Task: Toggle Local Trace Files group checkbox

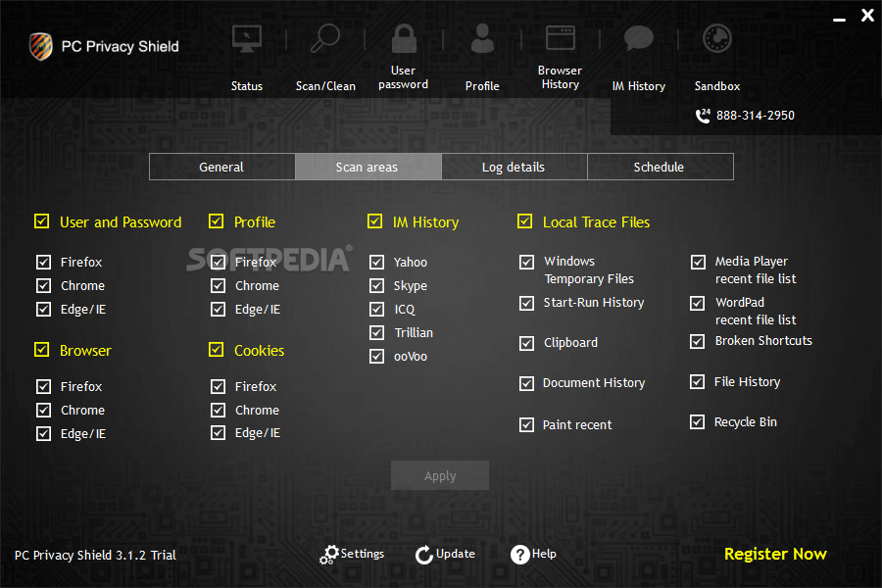Action: (x=525, y=221)
